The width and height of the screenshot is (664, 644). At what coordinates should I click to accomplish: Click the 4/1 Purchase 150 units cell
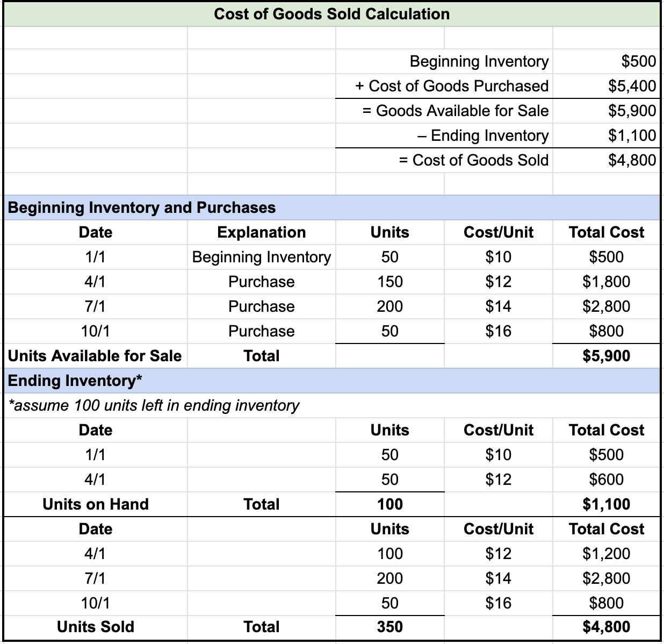[x=389, y=281]
